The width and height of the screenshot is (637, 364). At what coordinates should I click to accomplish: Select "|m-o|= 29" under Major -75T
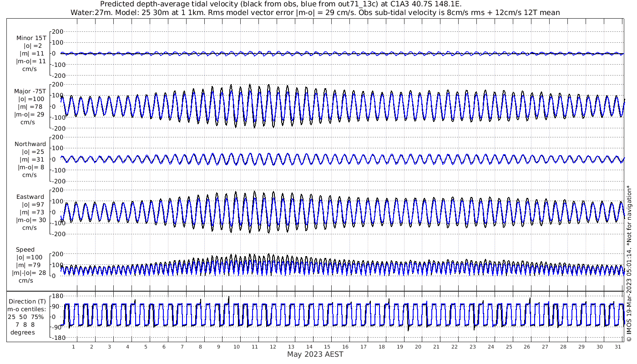29,115
